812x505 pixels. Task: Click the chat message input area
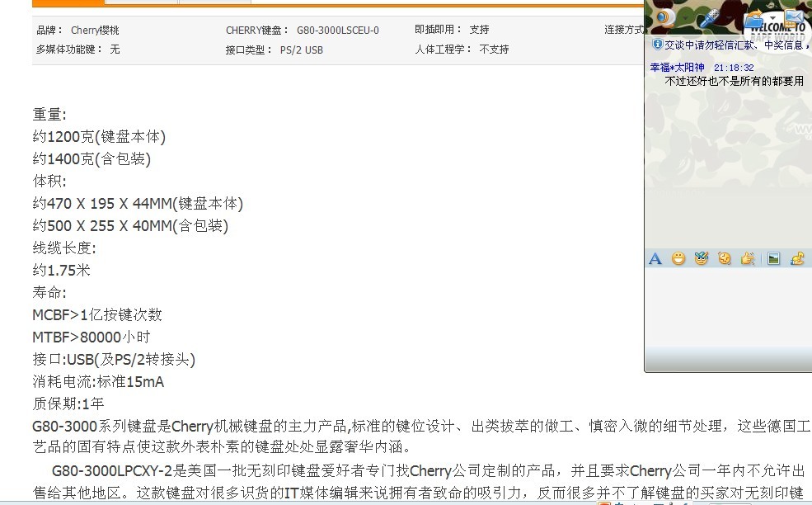coord(728,306)
